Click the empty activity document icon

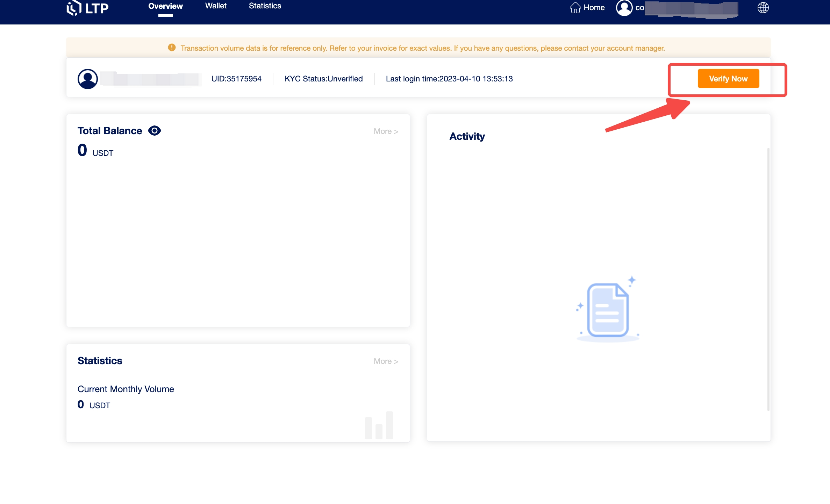(x=608, y=309)
